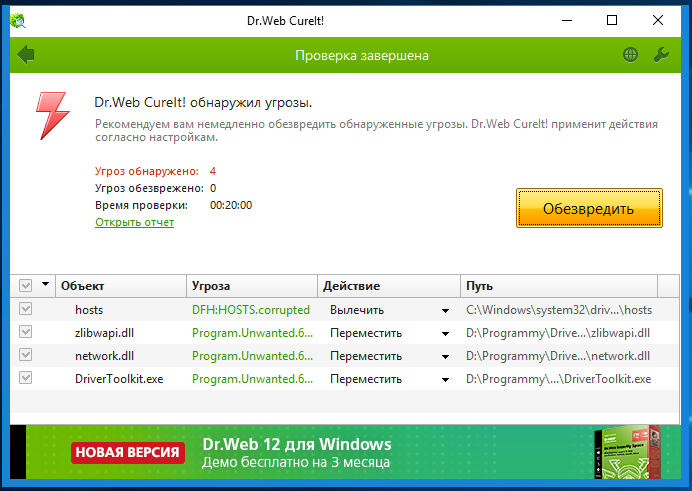
Task: Click the НОВАЯ ВЕРСИЯ red badge
Action: click(128, 452)
